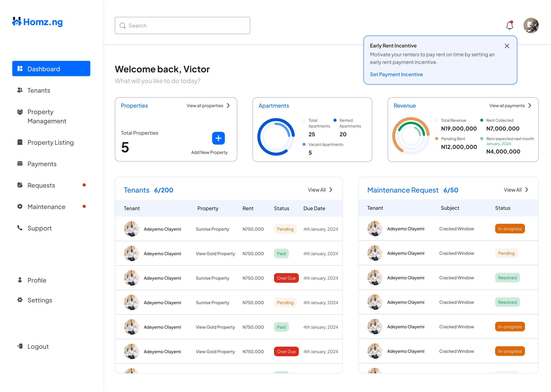
Task: Click the Profile person icon
Action: (20, 280)
